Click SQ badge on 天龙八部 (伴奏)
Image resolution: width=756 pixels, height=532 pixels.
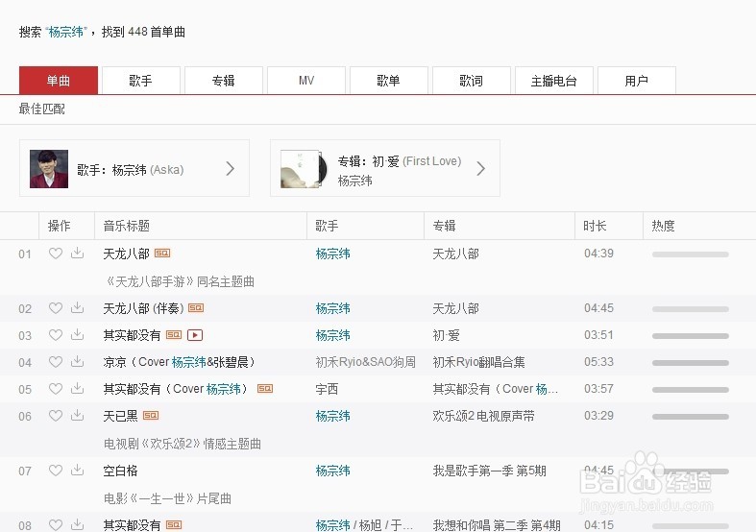coord(196,308)
